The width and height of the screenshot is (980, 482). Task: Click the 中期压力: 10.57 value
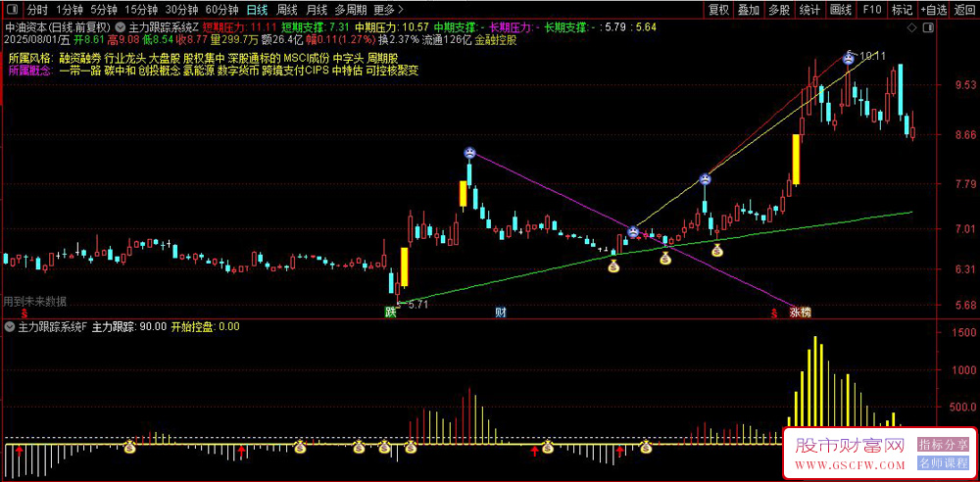391,27
